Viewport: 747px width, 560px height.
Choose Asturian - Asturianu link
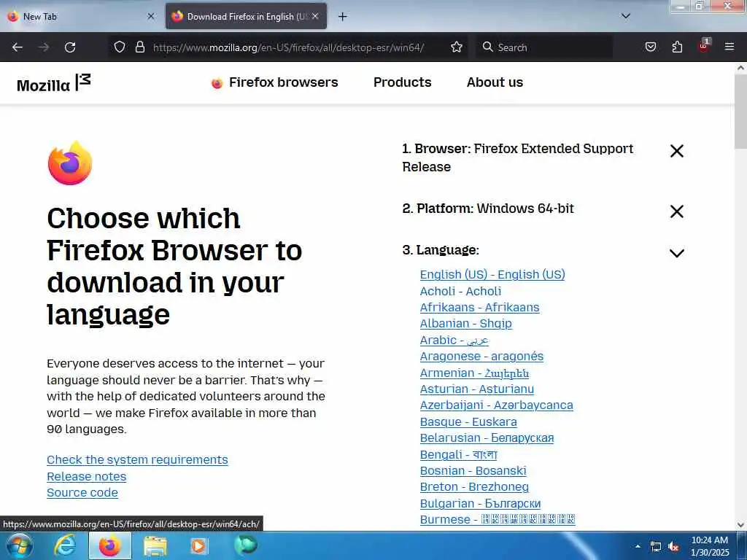[x=476, y=389]
